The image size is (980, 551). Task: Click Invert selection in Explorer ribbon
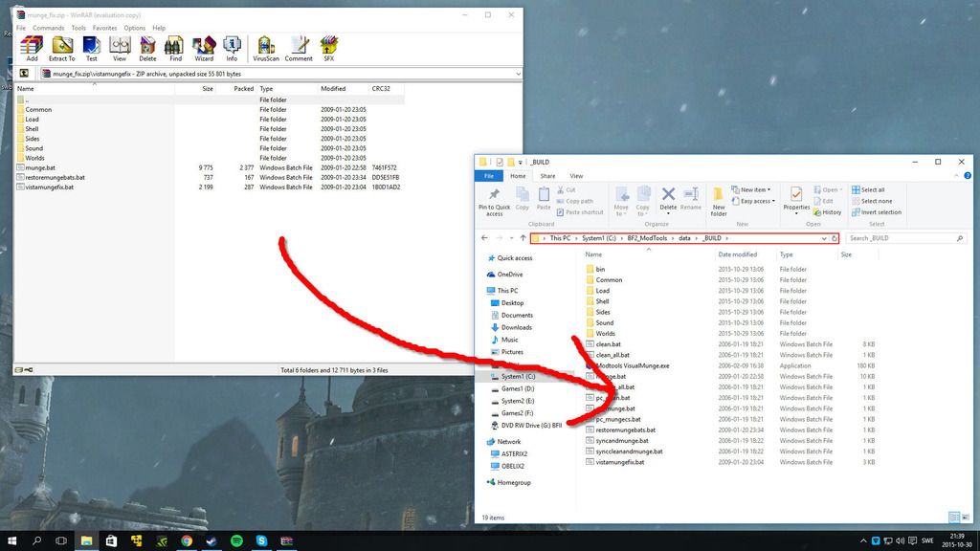[x=877, y=212]
